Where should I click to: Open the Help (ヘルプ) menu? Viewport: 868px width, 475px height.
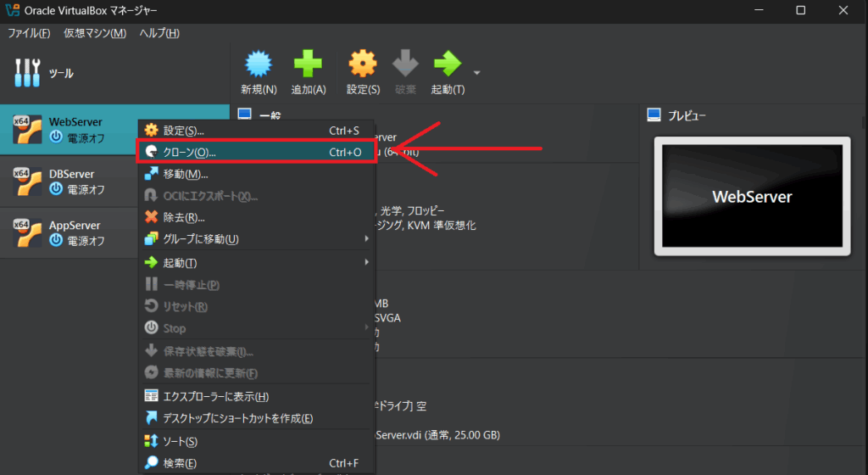point(159,33)
